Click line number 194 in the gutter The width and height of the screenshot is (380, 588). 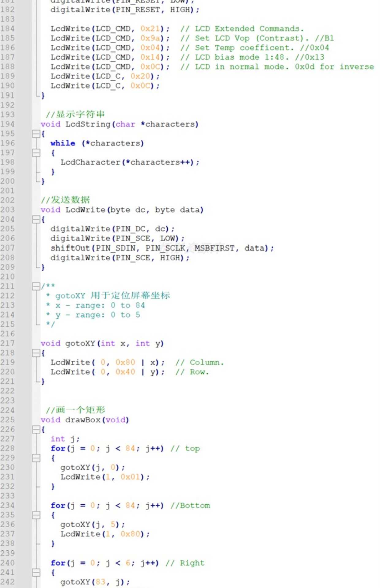pyautogui.click(x=8, y=124)
